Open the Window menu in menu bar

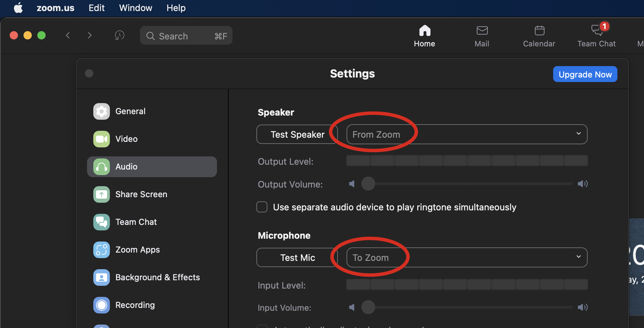tap(135, 8)
